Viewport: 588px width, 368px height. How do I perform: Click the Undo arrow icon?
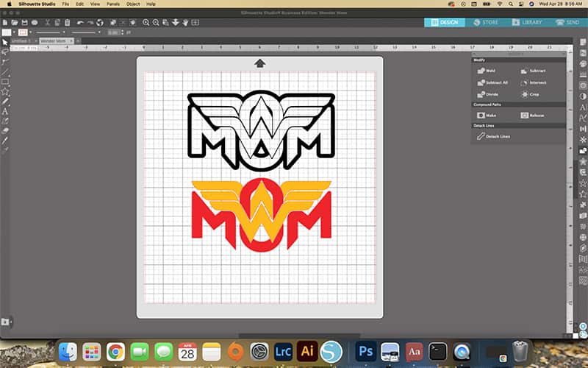80,23
